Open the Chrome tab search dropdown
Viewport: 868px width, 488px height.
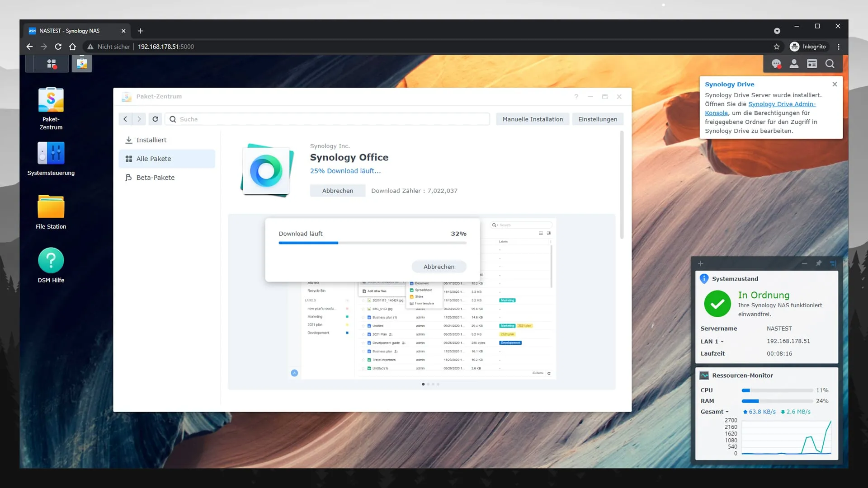(777, 31)
